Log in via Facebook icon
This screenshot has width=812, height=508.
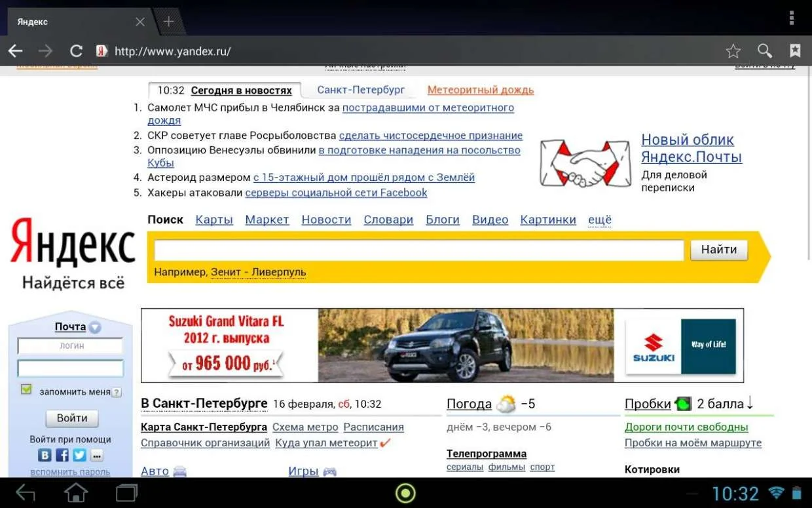tap(62, 455)
